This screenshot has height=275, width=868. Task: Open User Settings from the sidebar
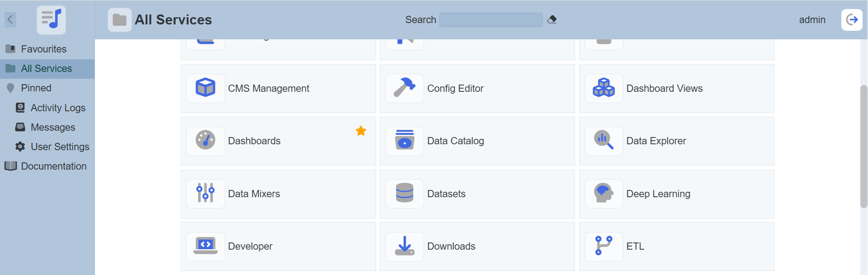(x=60, y=147)
